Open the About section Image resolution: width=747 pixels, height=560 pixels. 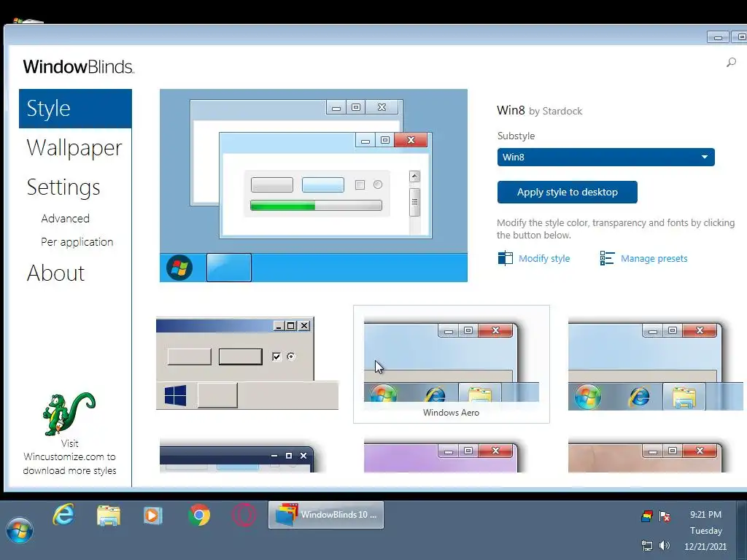click(x=55, y=273)
